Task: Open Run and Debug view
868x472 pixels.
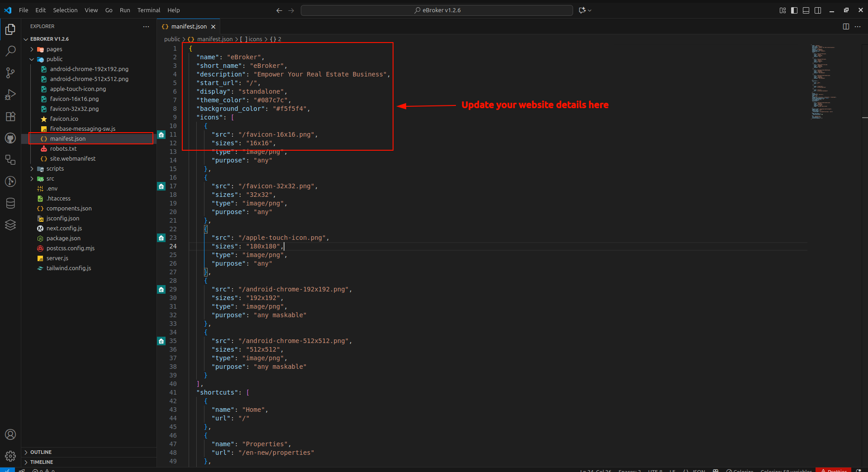Action: [x=10, y=95]
